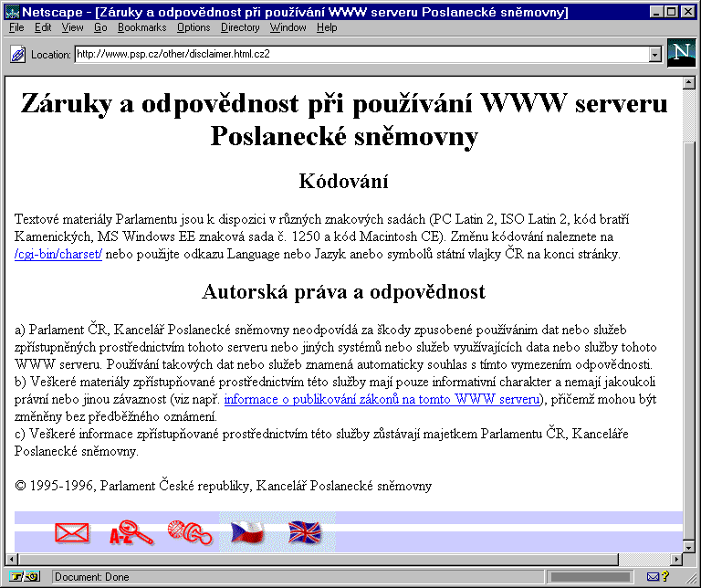Open the A-Z magnifier search icon
Image resolution: width=701 pixels, height=588 pixels.
click(x=131, y=532)
